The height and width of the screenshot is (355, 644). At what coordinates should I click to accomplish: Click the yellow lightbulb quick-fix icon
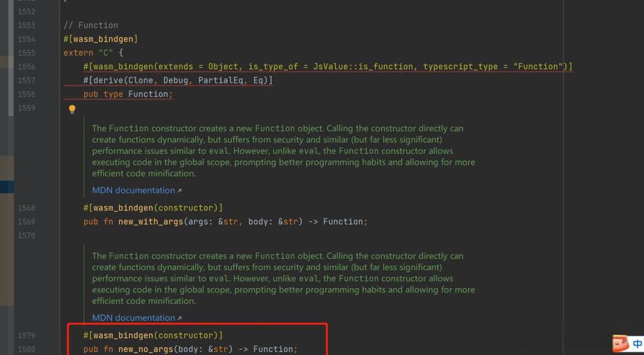click(x=72, y=109)
